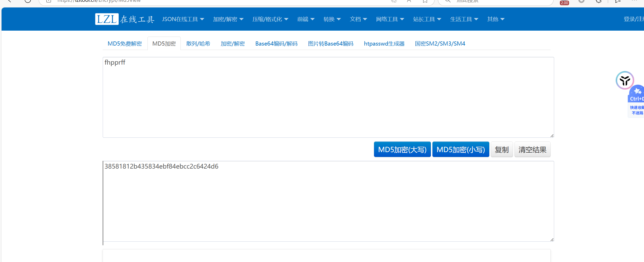This screenshot has height=262, width=644.
Task: Click the extension badge showing 2.00
Action: point(564,3)
